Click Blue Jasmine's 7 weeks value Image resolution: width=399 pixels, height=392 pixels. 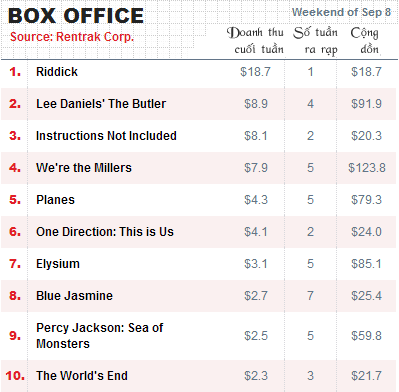click(x=310, y=296)
